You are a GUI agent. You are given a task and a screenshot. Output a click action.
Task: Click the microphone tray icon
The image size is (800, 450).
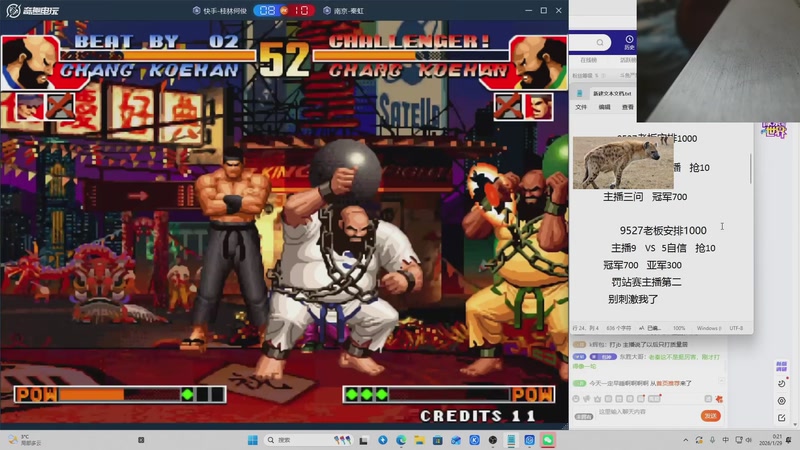[x=712, y=440]
